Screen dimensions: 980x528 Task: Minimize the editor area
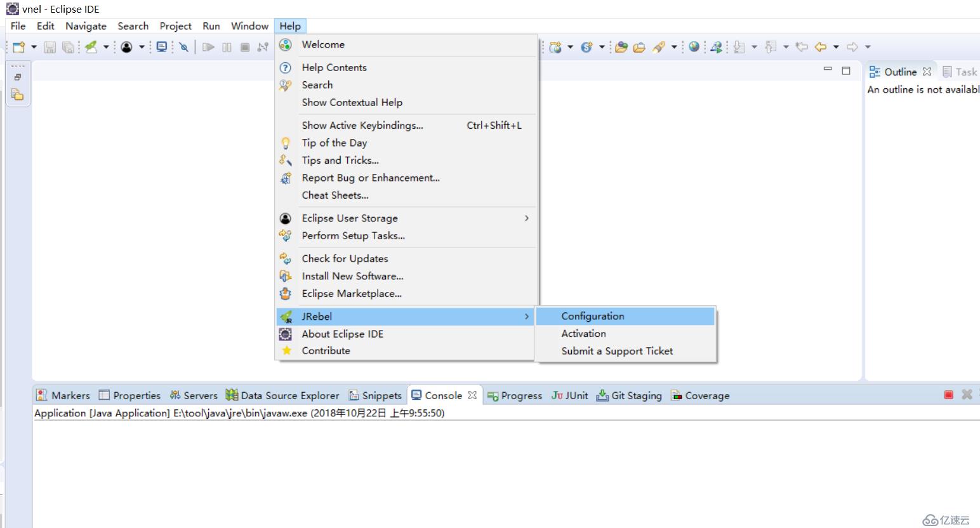coord(828,70)
